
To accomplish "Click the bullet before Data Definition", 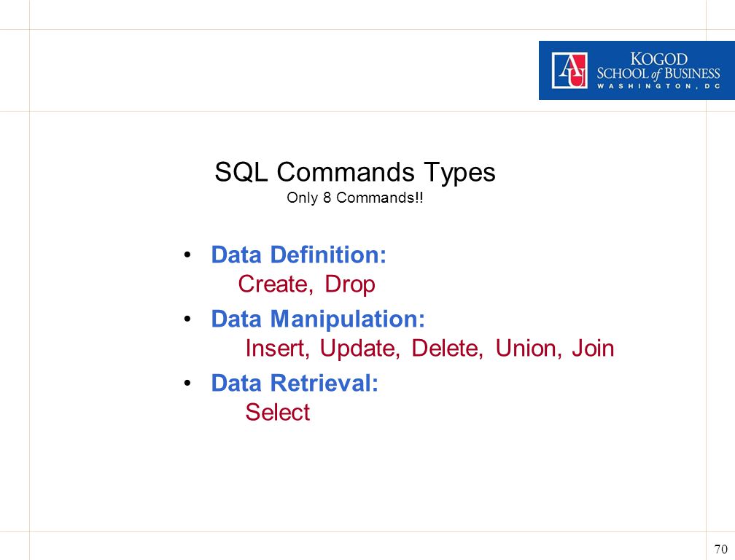I will pyautogui.click(x=187, y=255).
